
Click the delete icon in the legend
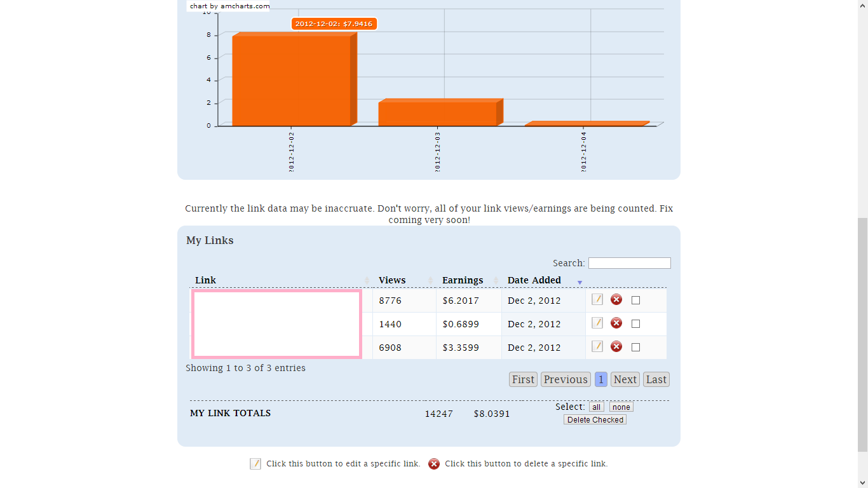[x=434, y=464]
